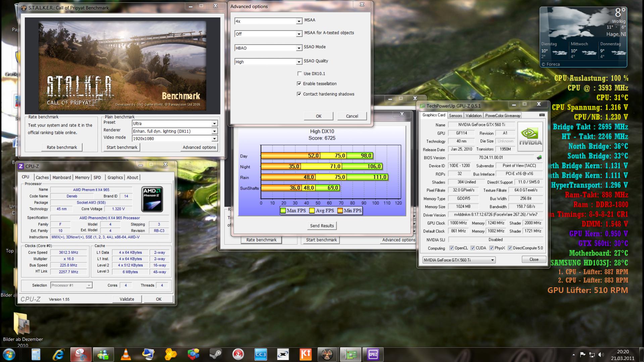This screenshot has width=644, height=362.
Task: Open the Mainboard tab in CPU-Z
Action: pyautogui.click(x=62, y=177)
